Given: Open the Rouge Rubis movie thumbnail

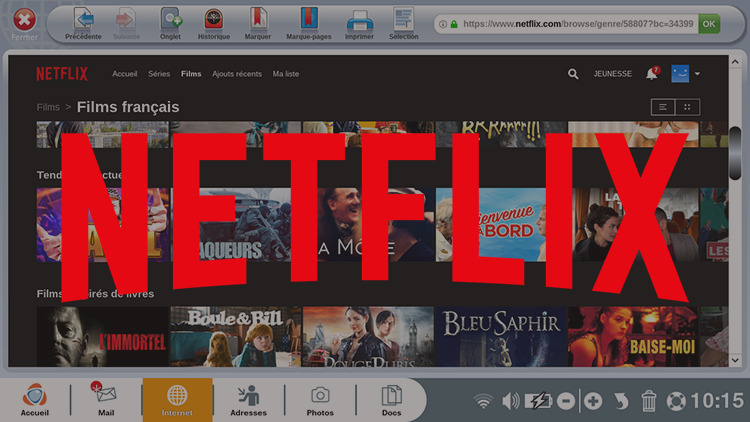Looking at the screenshot, I should click(368, 337).
